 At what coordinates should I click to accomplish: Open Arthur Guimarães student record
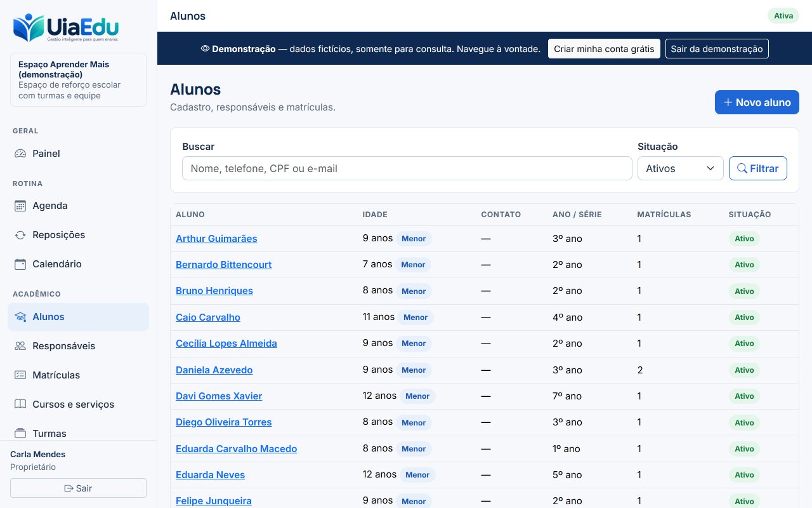(x=216, y=239)
